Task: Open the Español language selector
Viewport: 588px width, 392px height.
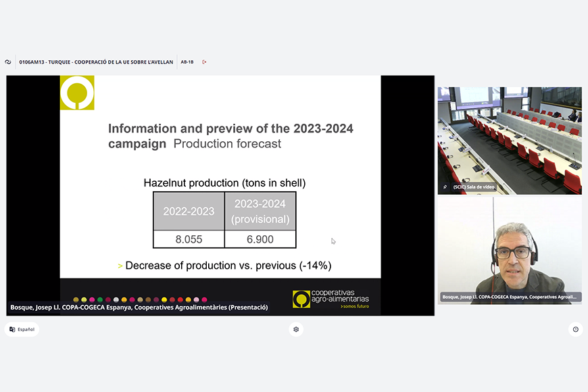Action: (x=22, y=329)
